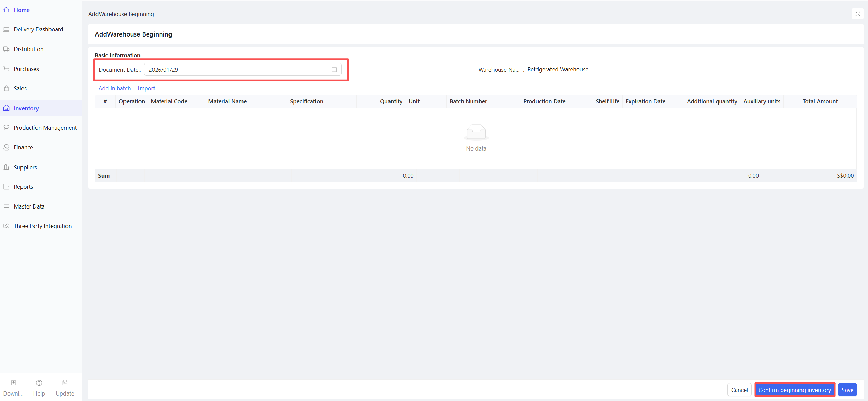The width and height of the screenshot is (868, 401).
Task: Toggle fullscreen with the expand icon
Action: coord(857,14)
